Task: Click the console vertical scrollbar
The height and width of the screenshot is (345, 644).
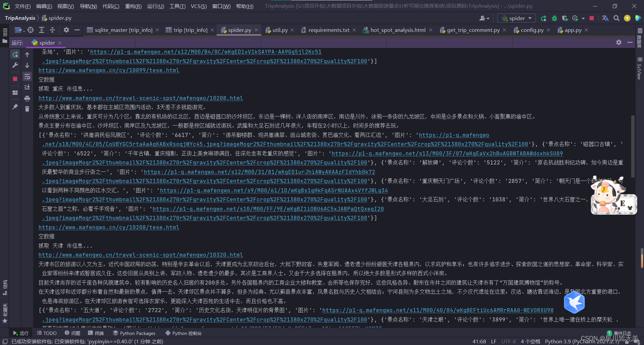Action: point(633,146)
